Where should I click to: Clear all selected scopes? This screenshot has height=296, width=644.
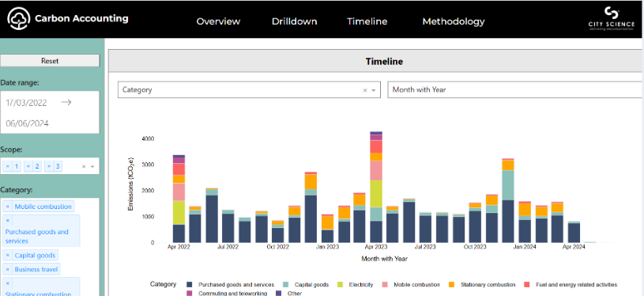coord(84,166)
